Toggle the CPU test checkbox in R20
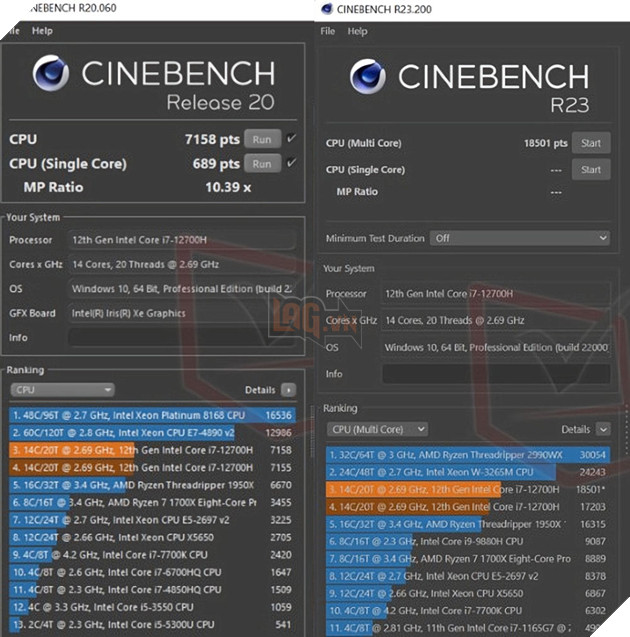This screenshot has width=630, height=637. [291, 138]
